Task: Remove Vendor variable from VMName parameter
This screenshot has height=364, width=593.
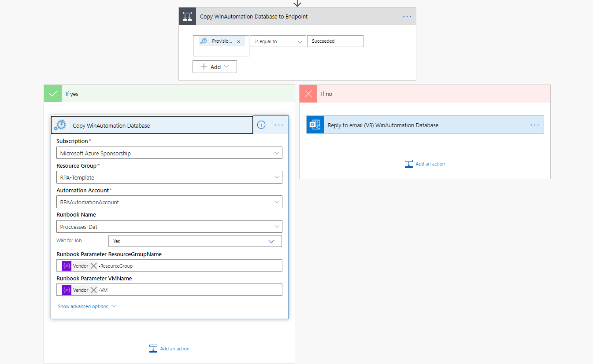Action: click(x=93, y=290)
